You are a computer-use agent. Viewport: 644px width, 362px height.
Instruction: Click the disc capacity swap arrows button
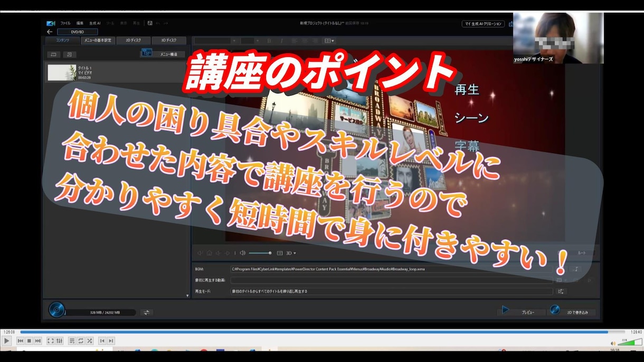pyautogui.click(x=147, y=312)
